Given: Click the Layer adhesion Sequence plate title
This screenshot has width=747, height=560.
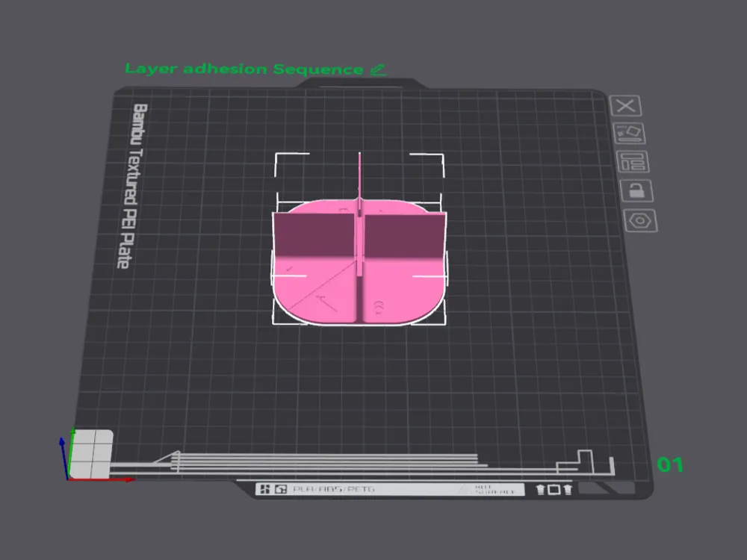Looking at the screenshot, I should tap(247, 68).
